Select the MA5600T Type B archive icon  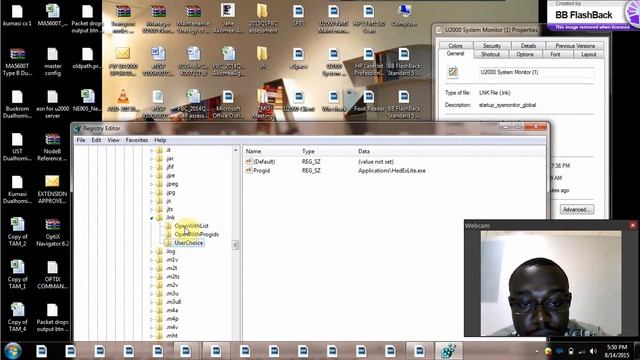point(17,62)
